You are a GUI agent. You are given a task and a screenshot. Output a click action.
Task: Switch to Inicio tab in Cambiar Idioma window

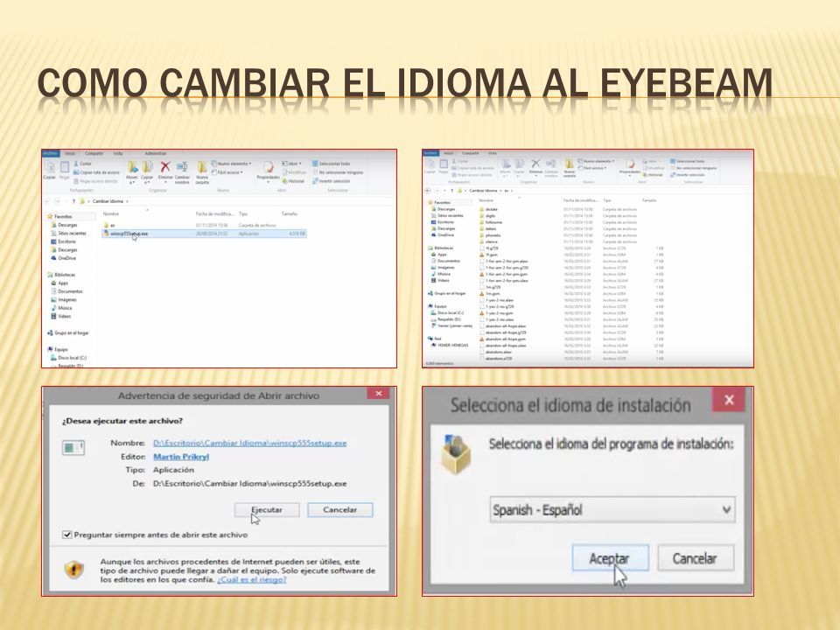point(70,153)
